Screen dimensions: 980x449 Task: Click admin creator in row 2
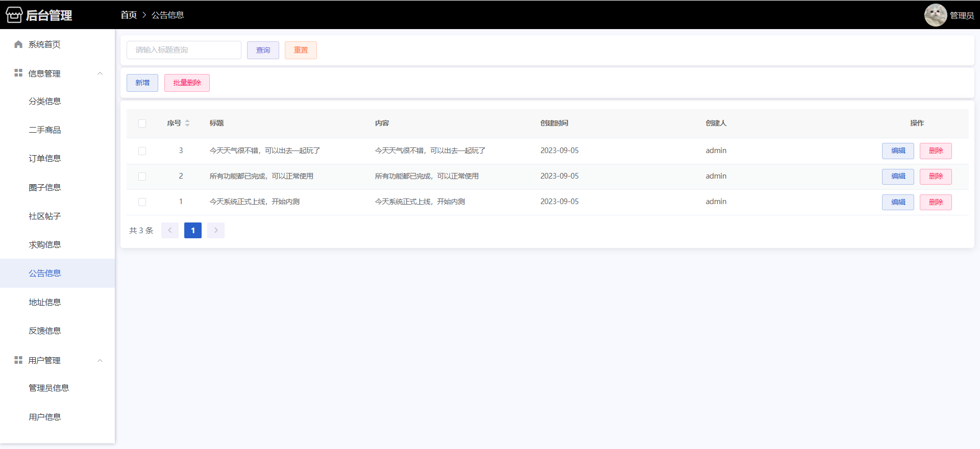click(x=716, y=176)
